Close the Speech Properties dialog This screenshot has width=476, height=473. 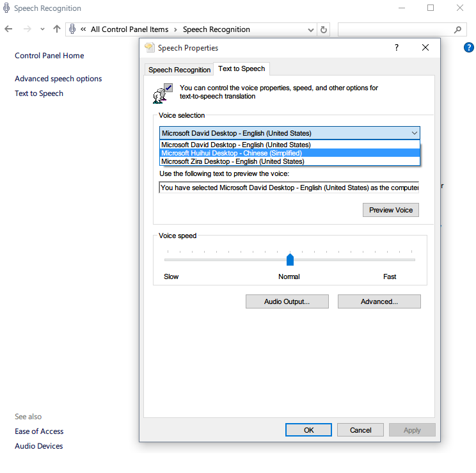click(425, 47)
